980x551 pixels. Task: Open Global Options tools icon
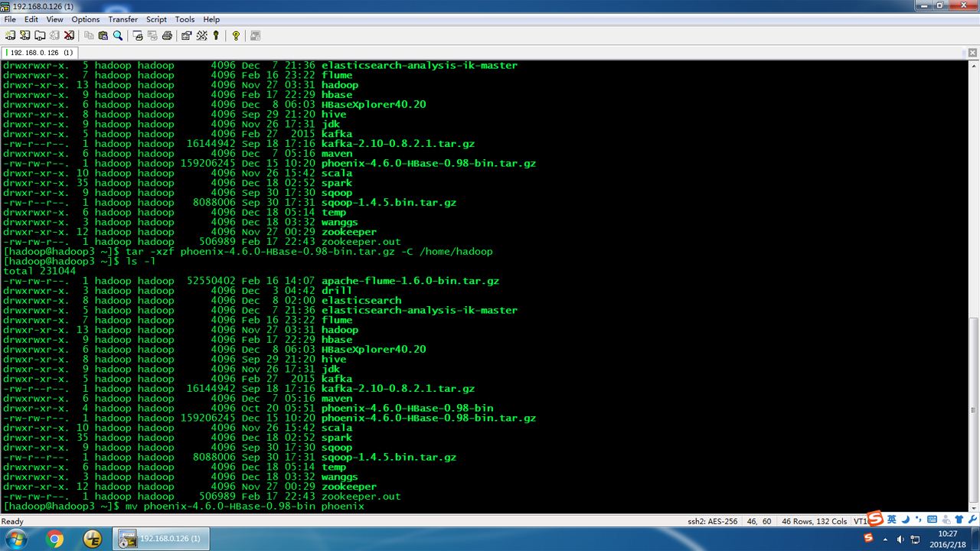pos(201,35)
